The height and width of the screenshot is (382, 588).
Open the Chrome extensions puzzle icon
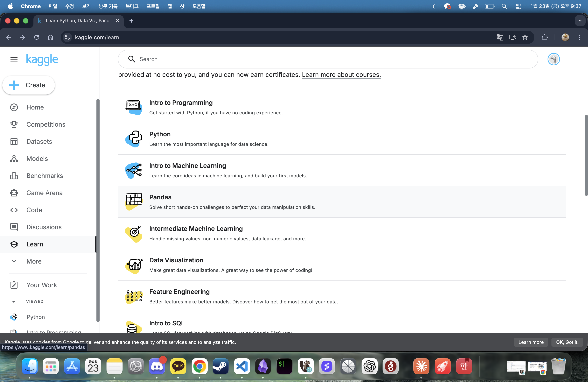(544, 37)
